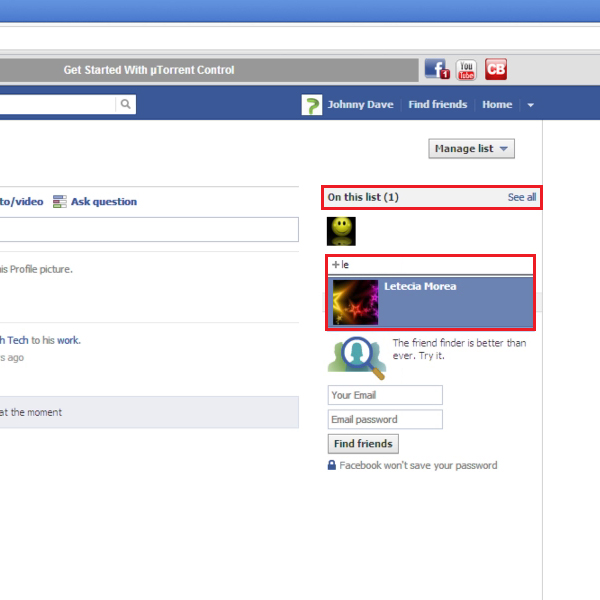
Task: Click See all in On this list
Action: click(x=522, y=197)
